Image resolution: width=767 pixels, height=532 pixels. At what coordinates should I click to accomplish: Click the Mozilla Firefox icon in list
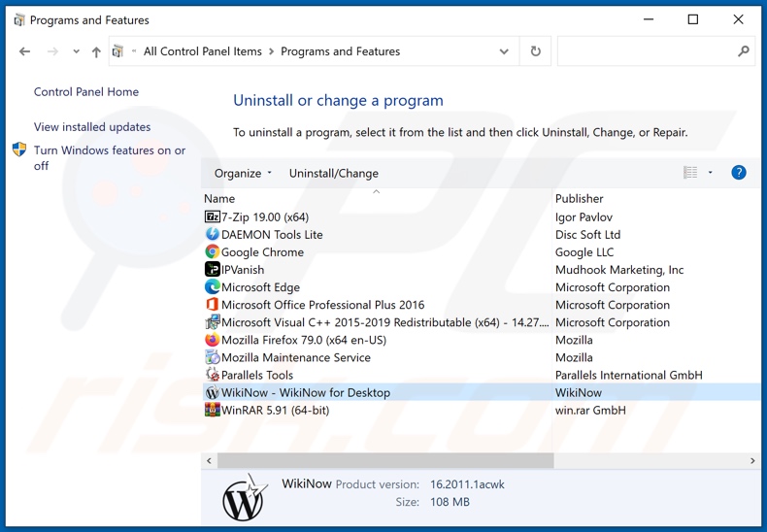point(213,340)
